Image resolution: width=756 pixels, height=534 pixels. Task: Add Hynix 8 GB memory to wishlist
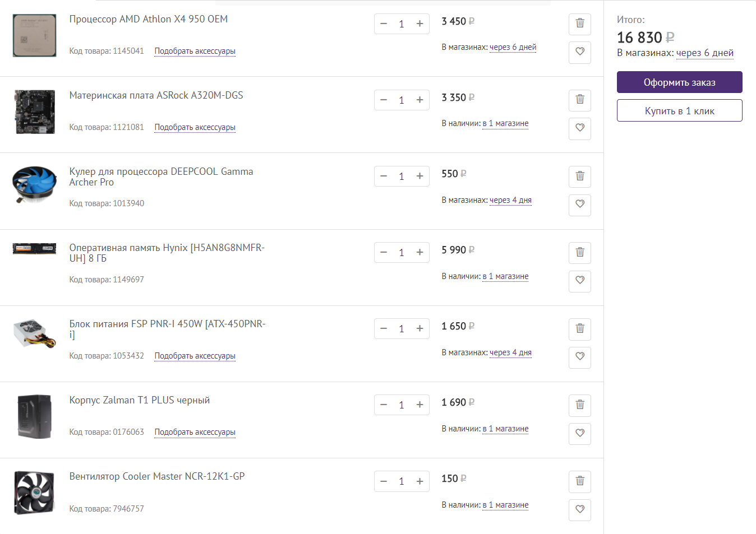(580, 280)
